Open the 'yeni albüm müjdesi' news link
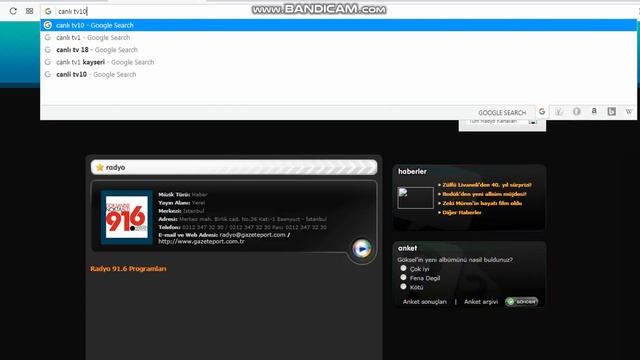This screenshot has width=640, height=360. (484, 194)
